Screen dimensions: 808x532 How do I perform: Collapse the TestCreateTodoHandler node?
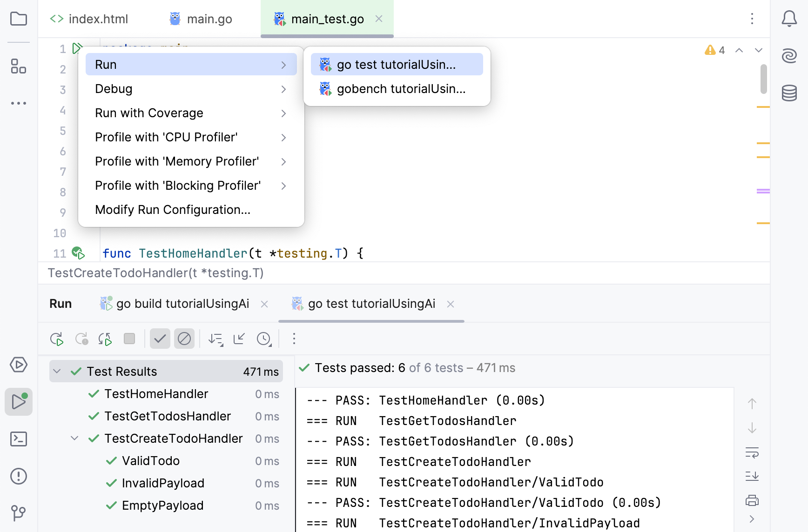coord(74,439)
